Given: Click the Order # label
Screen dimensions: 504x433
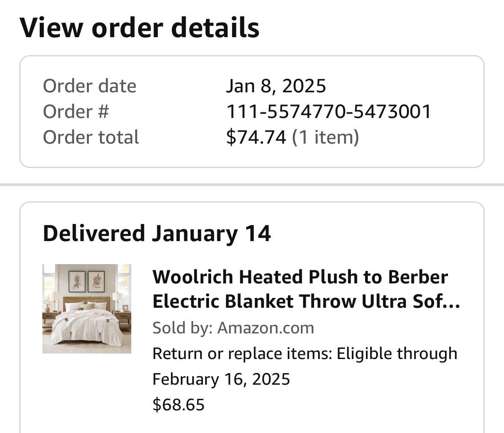Looking at the screenshot, I should coord(76,112).
